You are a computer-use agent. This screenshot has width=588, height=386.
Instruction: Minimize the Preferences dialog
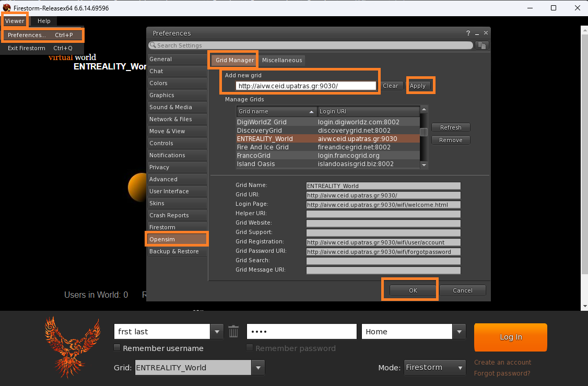pyautogui.click(x=477, y=33)
